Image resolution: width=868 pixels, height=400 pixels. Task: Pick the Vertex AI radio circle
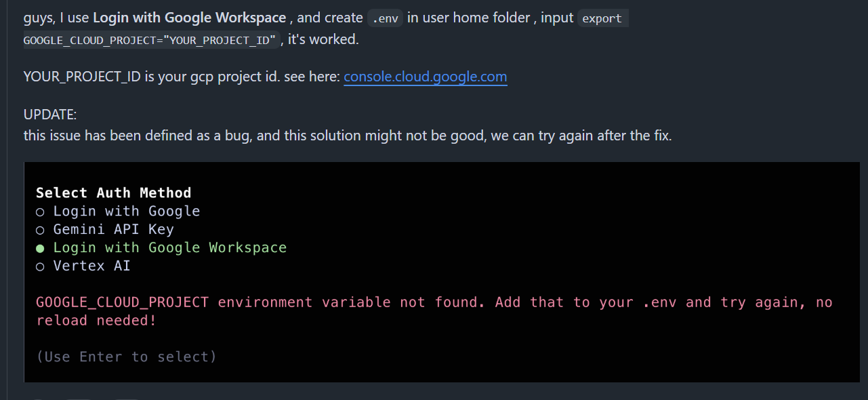coord(40,266)
